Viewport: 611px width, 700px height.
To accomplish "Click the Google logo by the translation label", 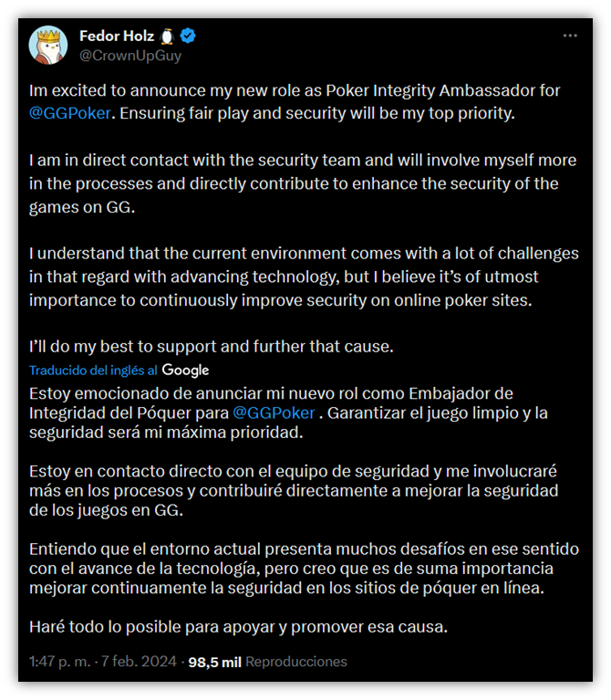I will 185,371.
